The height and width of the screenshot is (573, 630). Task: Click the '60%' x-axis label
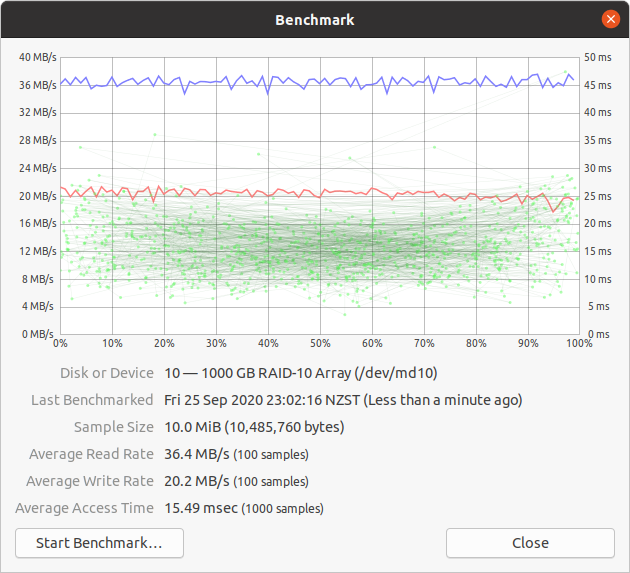pyautogui.click(x=372, y=344)
